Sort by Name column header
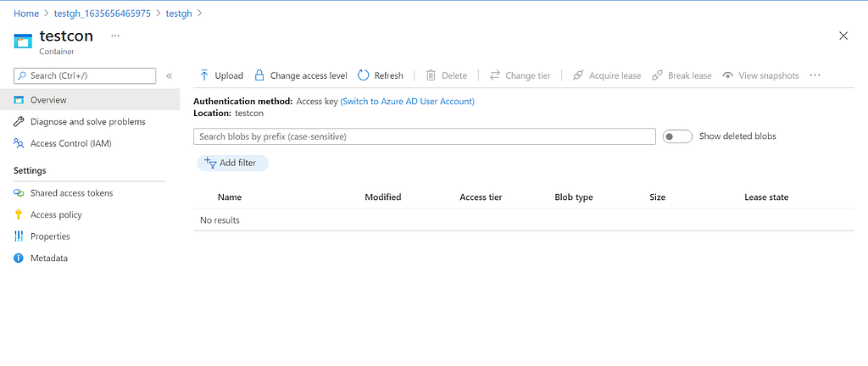The height and width of the screenshot is (366, 868). point(230,197)
